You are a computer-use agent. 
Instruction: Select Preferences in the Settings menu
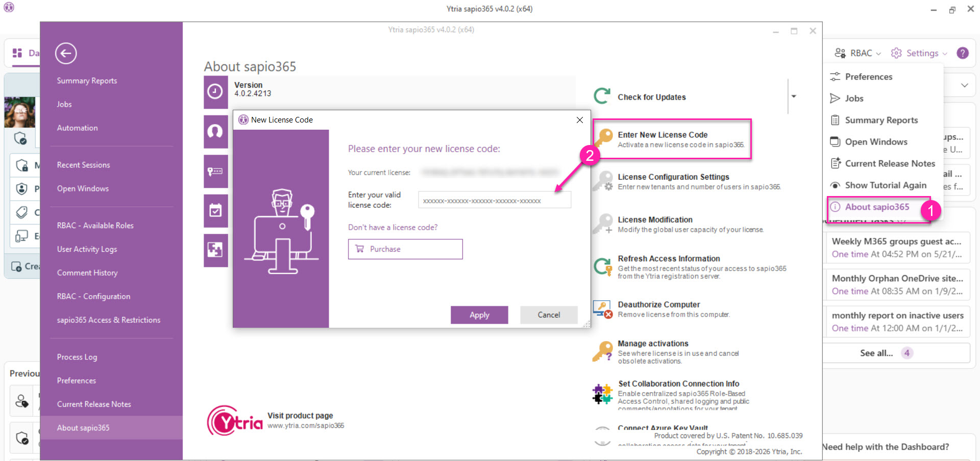click(x=868, y=77)
